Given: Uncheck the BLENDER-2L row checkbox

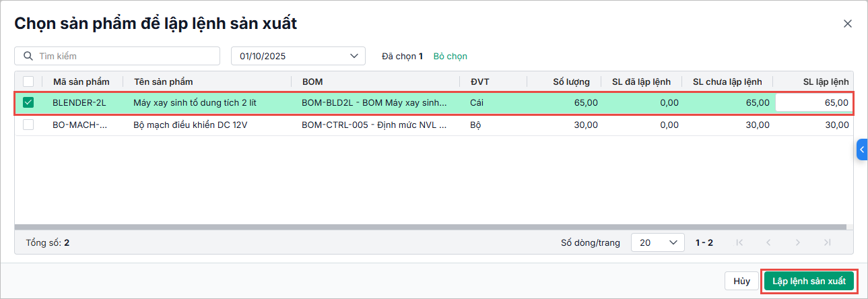Looking at the screenshot, I should tap(28, 103).
